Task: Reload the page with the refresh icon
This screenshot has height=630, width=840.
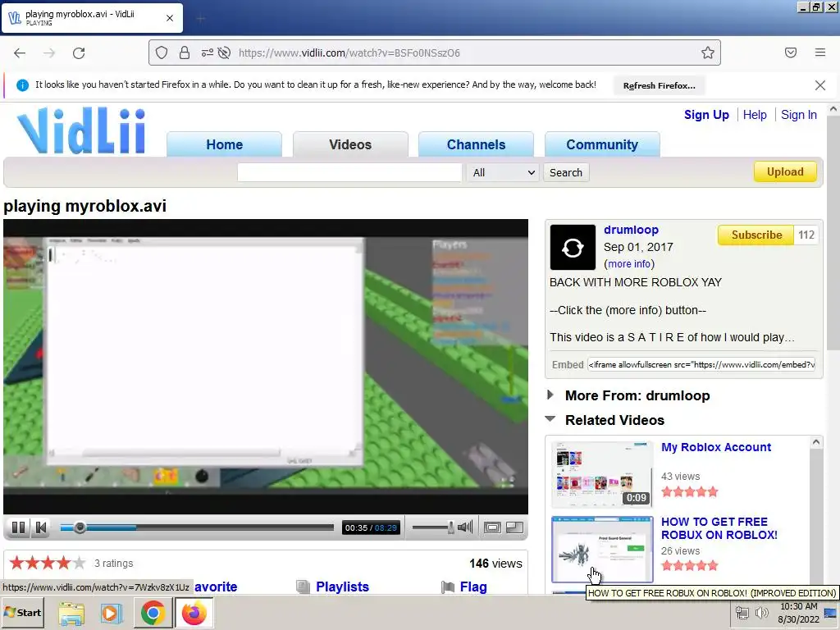Action: [x=79, y=53]
